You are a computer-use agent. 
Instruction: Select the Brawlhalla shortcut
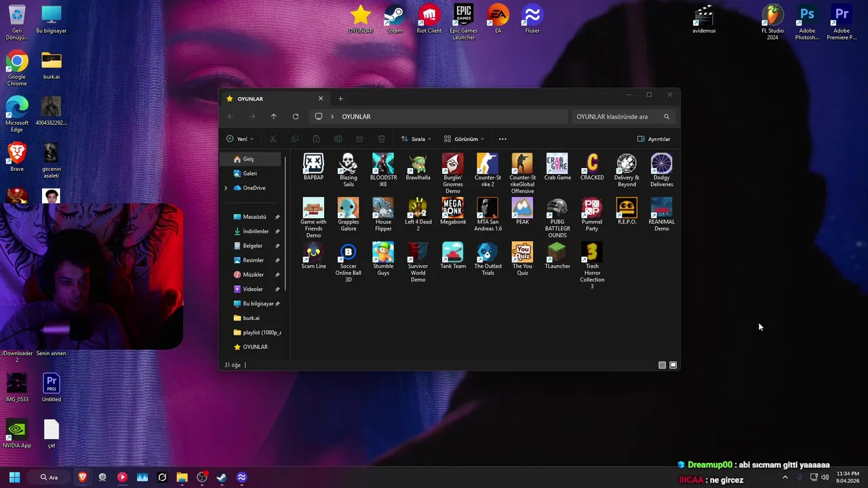[x=418, y=167]
